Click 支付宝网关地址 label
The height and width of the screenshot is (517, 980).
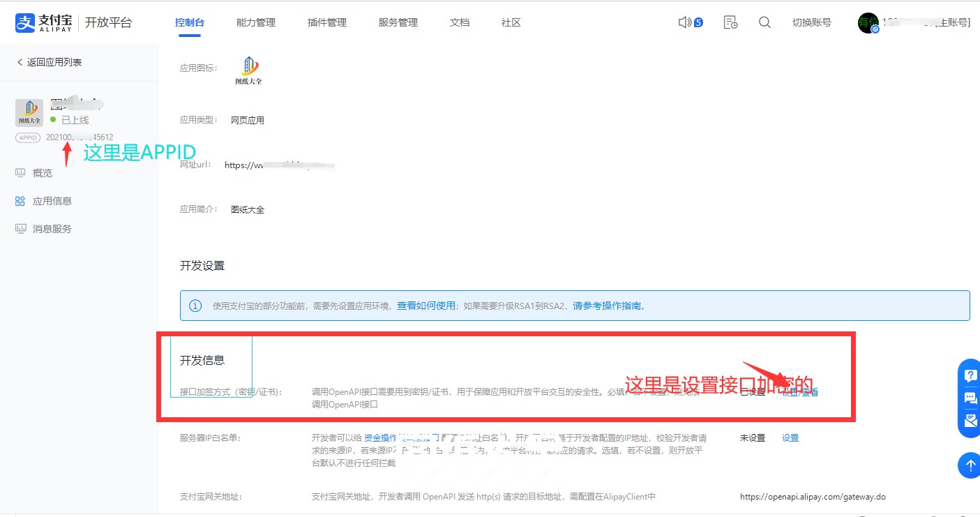click(211, 497)
